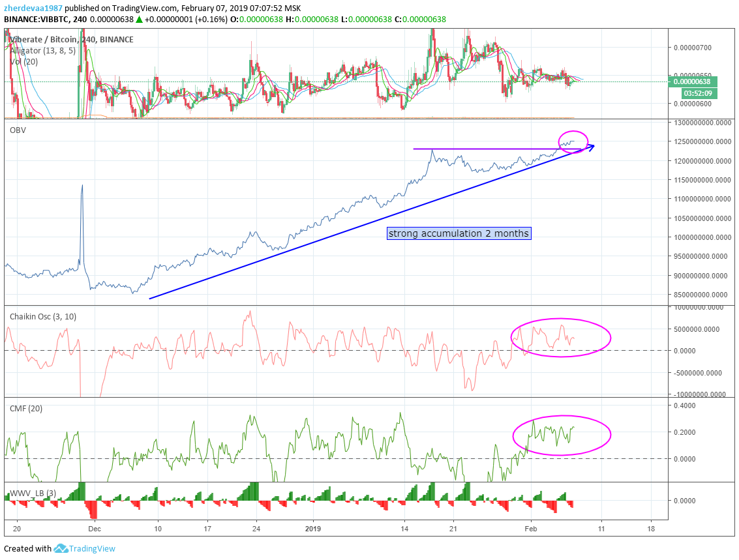
Task: Click the WWV_LB (3) indicator label
Action: tap(33, 493)
